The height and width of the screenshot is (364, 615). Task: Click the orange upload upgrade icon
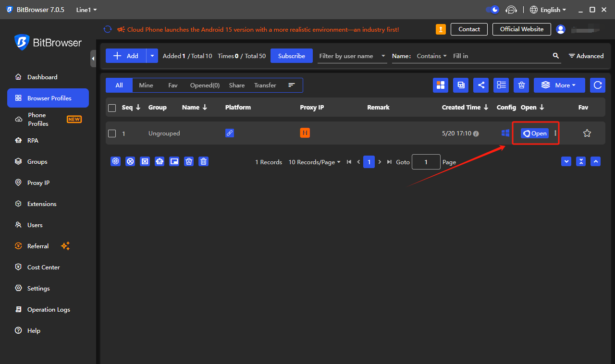point(441,29)
